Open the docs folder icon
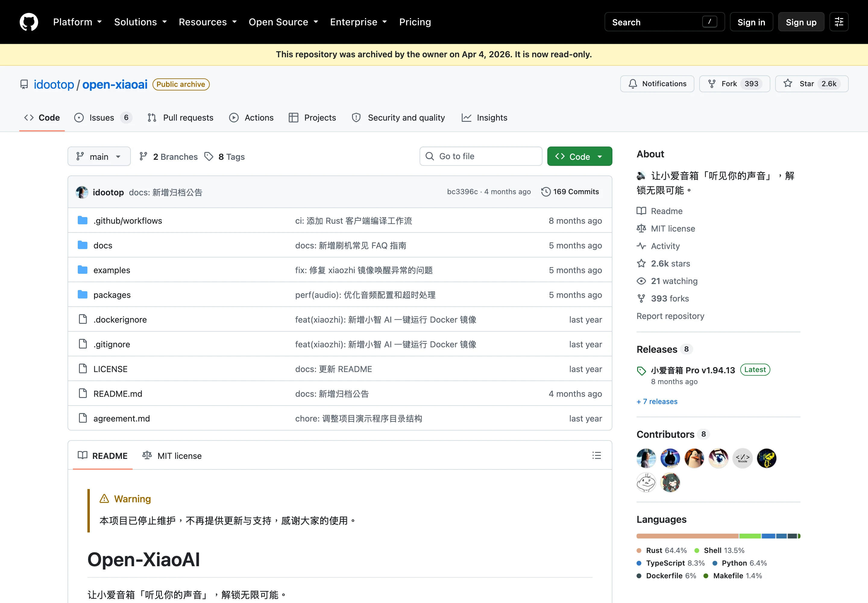 coord(82,245)
